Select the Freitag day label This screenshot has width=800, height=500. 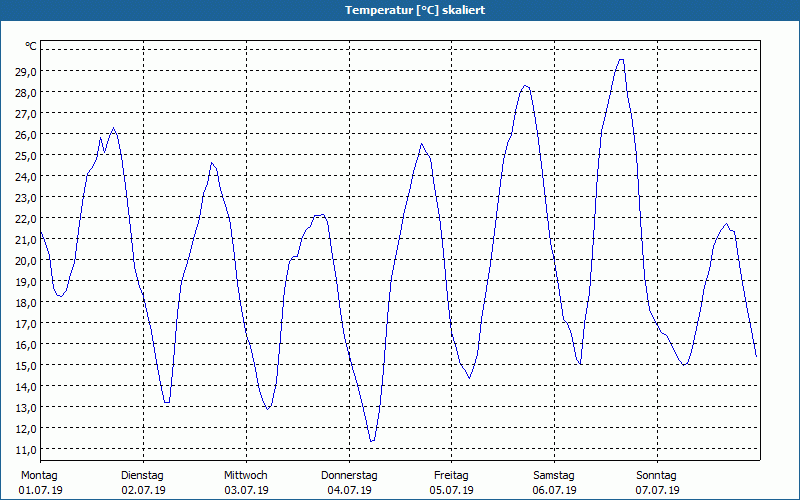click(451, 475)
